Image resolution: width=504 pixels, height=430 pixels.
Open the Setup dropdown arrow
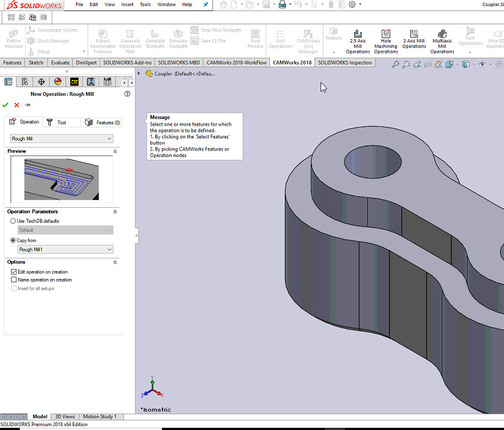click(84, 51)
